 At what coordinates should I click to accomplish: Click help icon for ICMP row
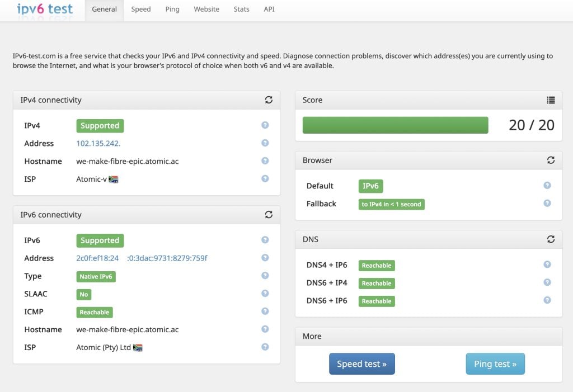click(265, 311)
